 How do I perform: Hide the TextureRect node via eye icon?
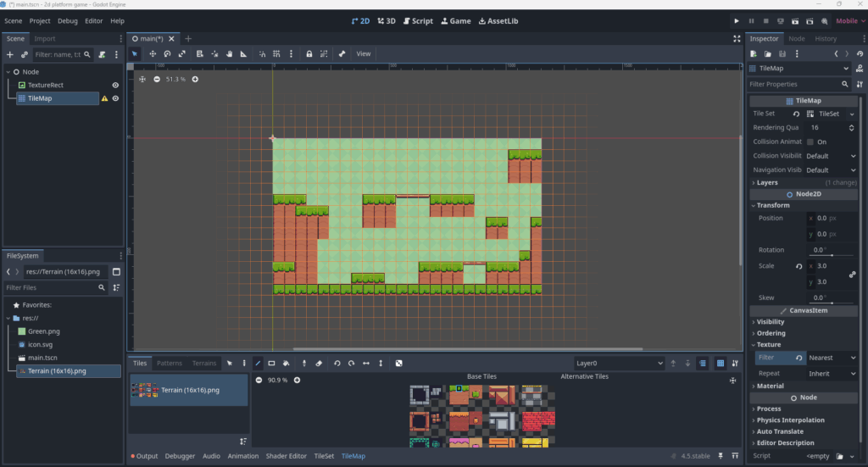pyautogui.click(x=115, y=85)
